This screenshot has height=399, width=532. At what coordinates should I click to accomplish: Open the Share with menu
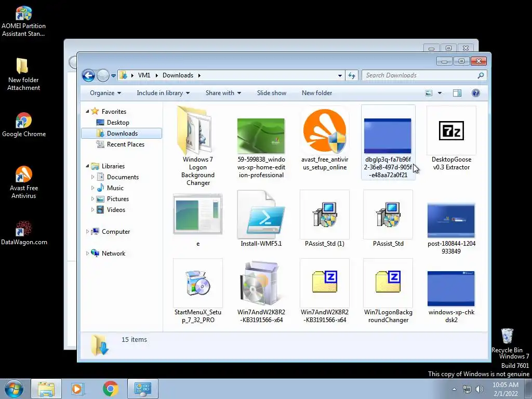[x=223, y=93]
